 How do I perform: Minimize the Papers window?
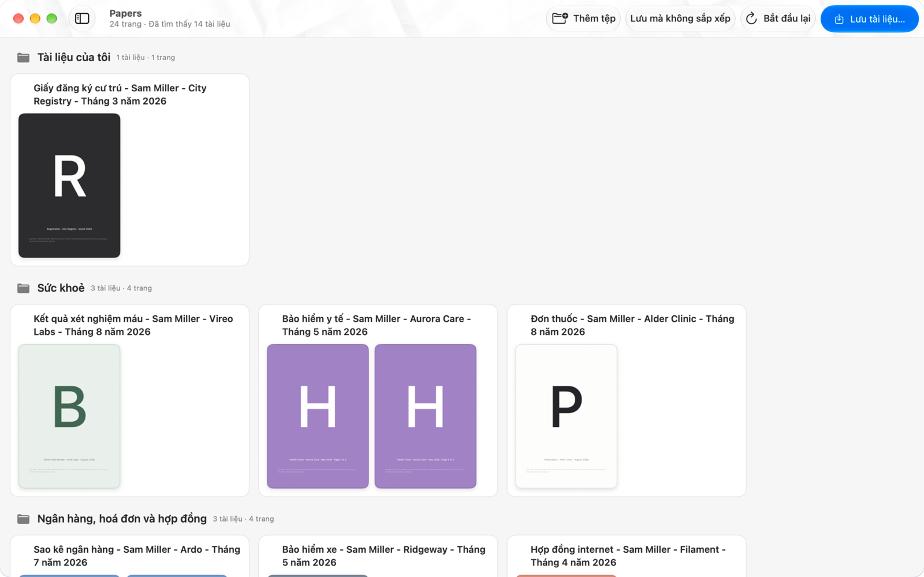(35, 18)
